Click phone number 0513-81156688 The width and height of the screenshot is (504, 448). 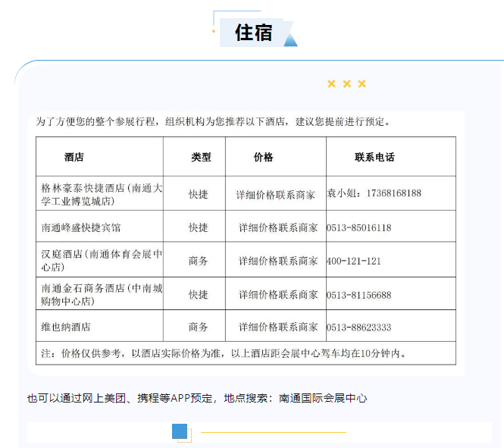[x=358, y=294]
